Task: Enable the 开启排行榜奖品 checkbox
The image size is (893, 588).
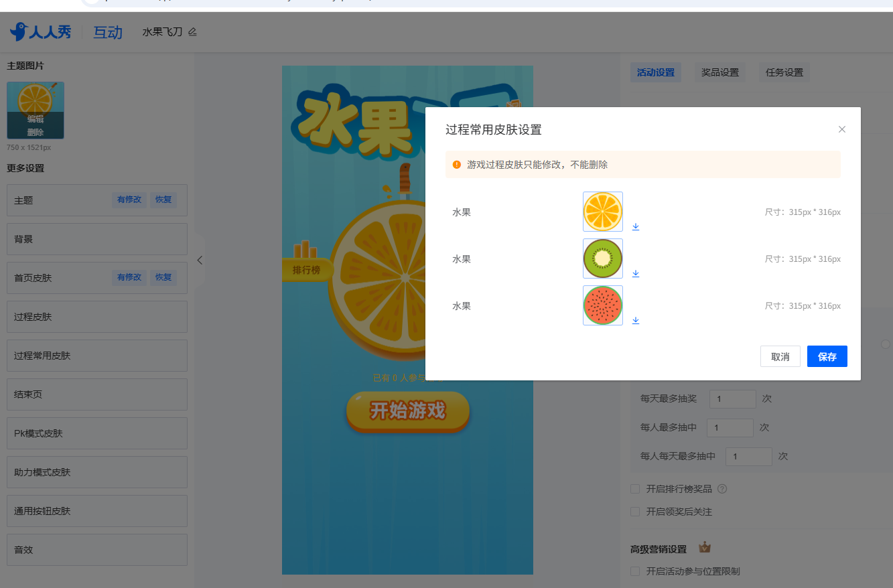Action: 635,489
